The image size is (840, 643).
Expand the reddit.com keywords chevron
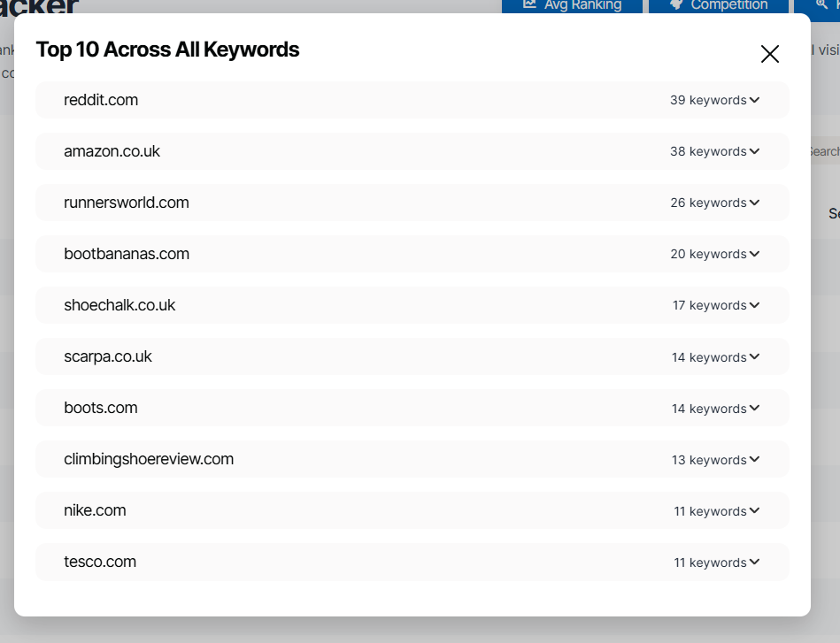[754, 100]
